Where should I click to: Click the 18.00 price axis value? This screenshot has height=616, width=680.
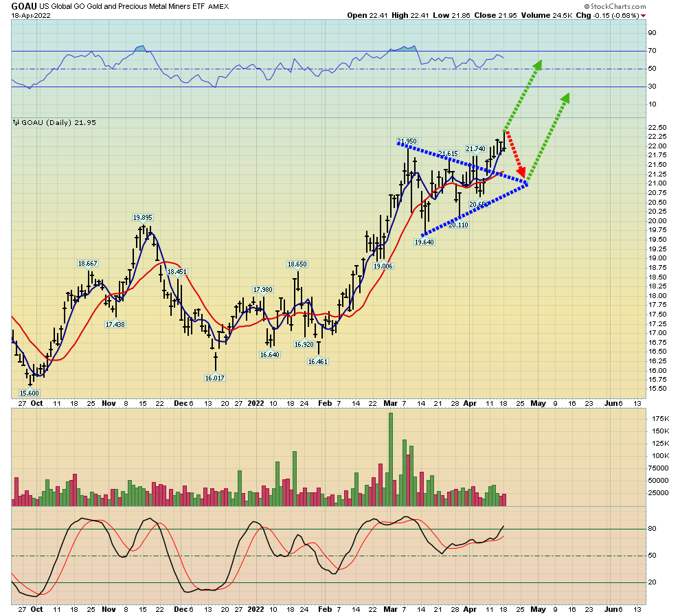pyautogui.click(x=657, y=296)
